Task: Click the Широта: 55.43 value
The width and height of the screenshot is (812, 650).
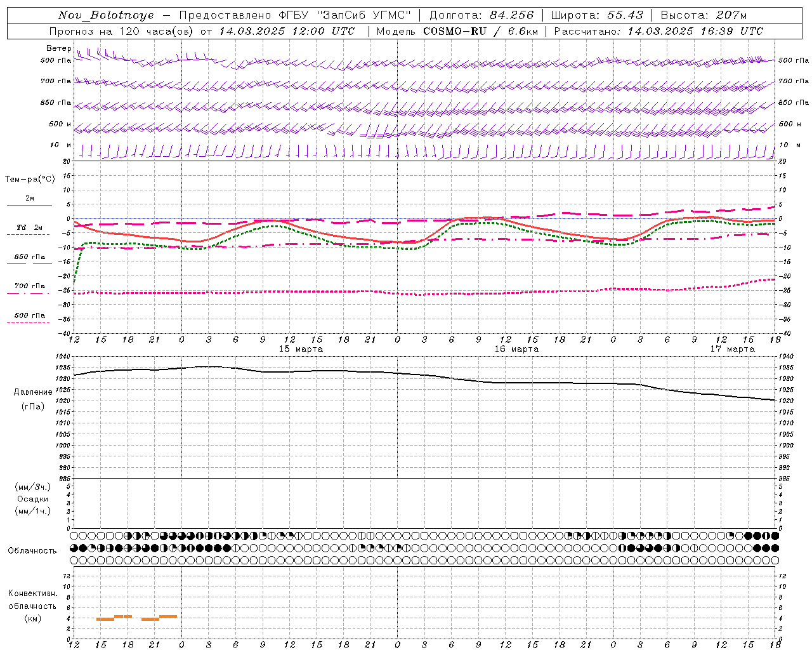Action: pos(597,15)
